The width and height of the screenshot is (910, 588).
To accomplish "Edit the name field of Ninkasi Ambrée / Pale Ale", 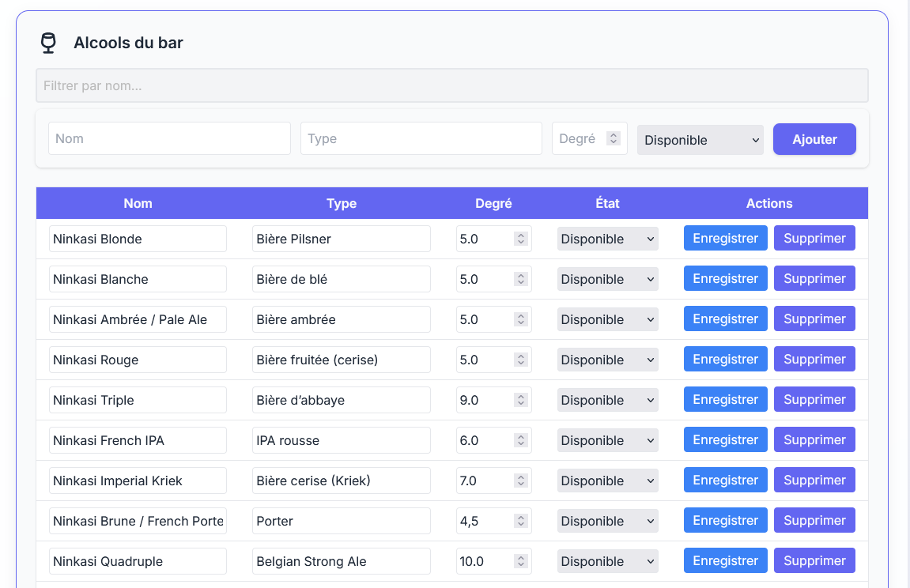I will coord(138,319).
